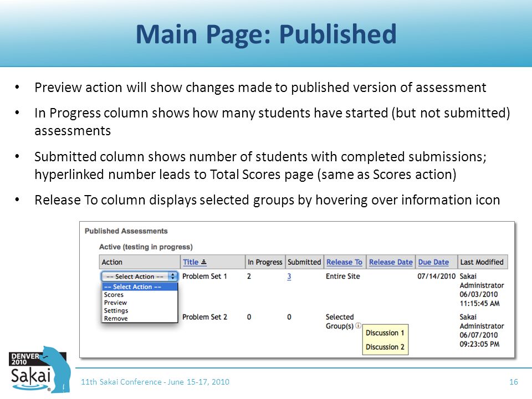Screen dimensions: 532x399
Task: Click the 'Problem Set 1' title cell
Action: (x=204, y=276)
